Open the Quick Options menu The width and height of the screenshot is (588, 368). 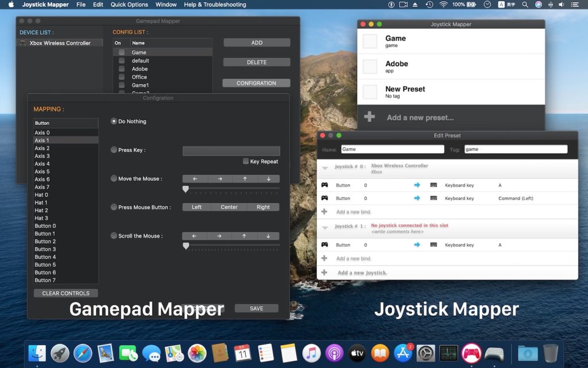[129, 5]
